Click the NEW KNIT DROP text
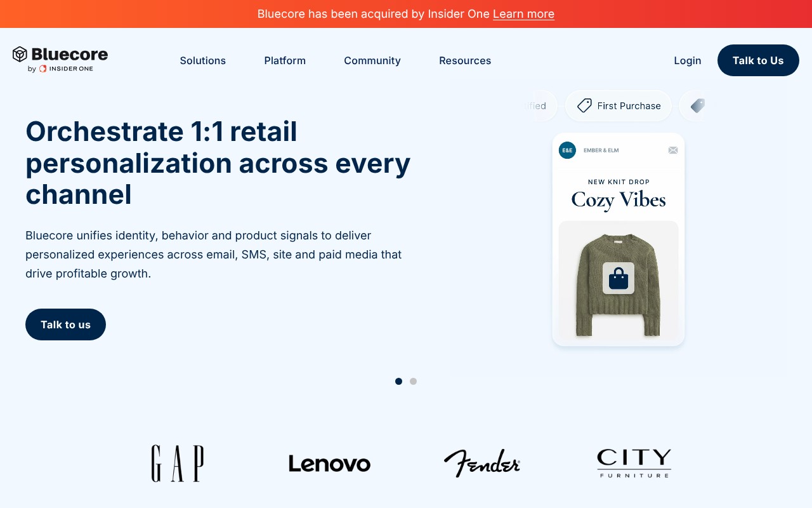 pyautogui.click(x=619, y=182)
